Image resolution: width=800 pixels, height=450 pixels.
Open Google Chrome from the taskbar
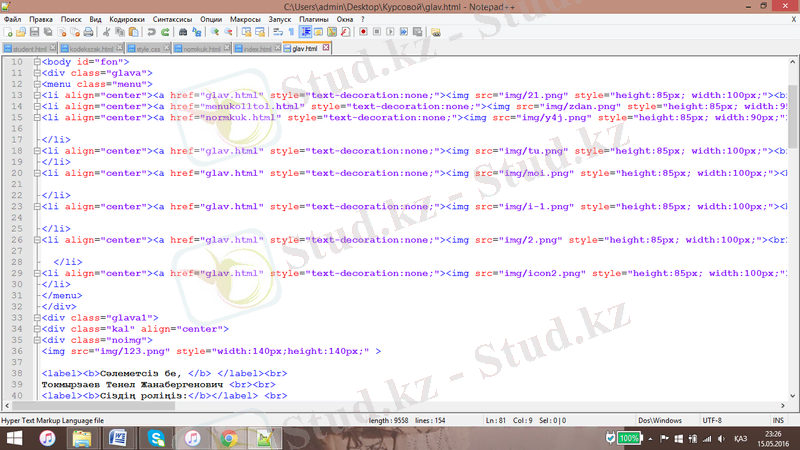[229, 438]
